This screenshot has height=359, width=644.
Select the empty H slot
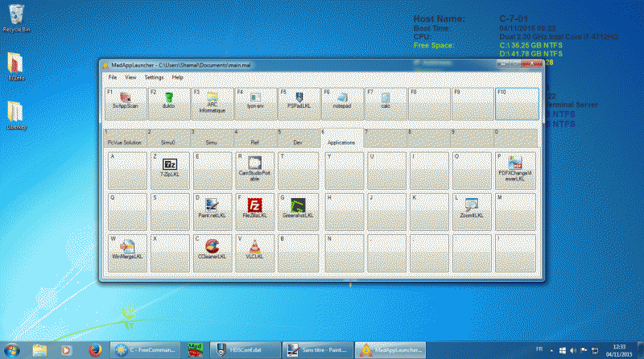pos(345,212)
